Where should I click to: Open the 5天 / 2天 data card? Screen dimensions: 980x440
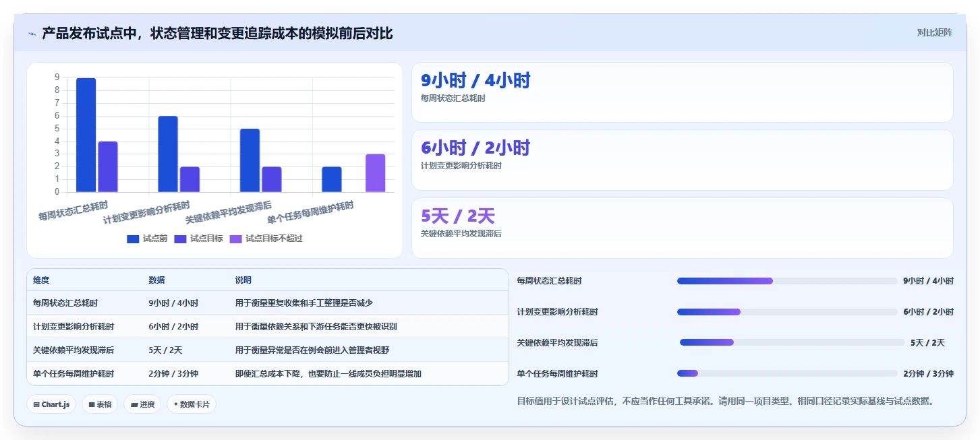tap(682, 228)
